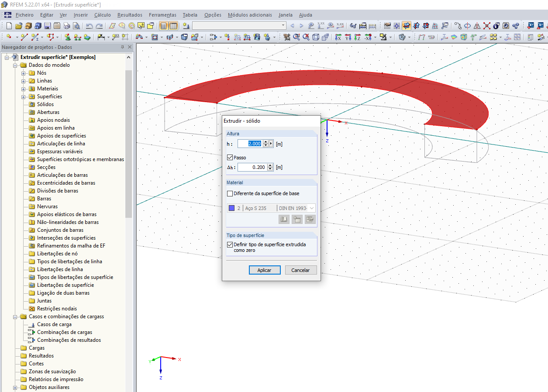Pin the project navigator panel

(122, 47)
